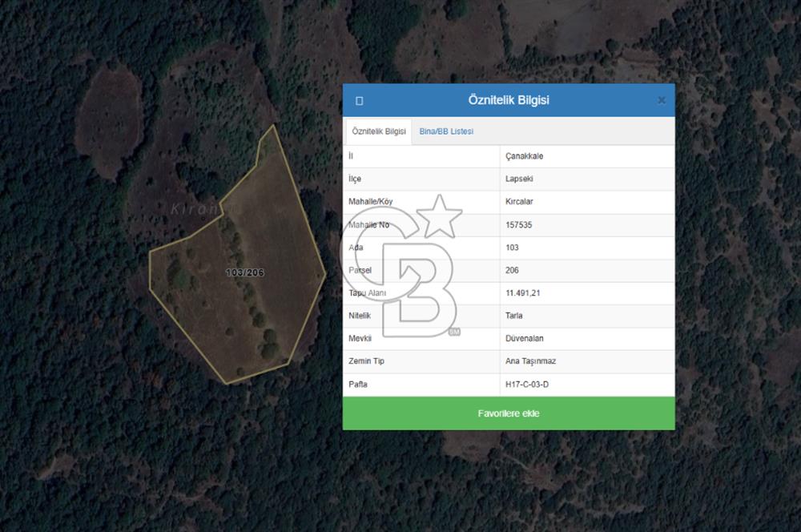
Task: Click the Ada value 103
Action: click(512, 248)
